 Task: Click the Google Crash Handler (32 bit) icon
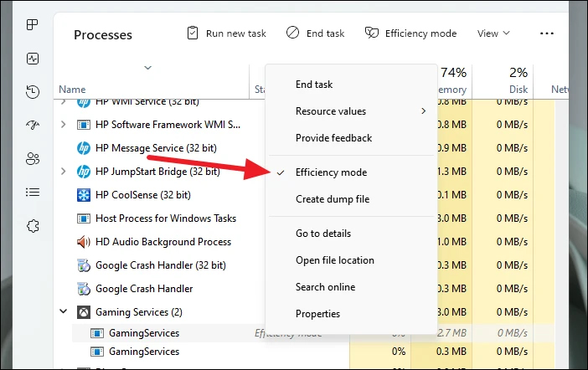(x=83, y=265)
